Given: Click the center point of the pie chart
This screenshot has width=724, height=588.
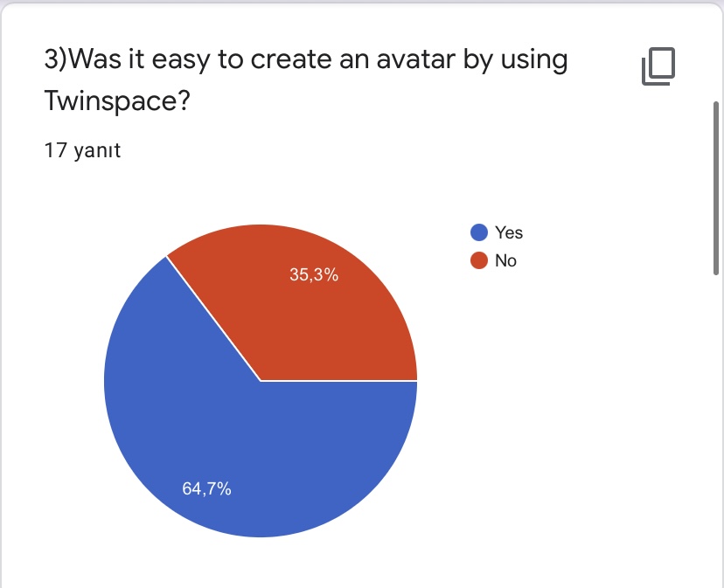Looking at the screenshot, I should tap(261, 381).
